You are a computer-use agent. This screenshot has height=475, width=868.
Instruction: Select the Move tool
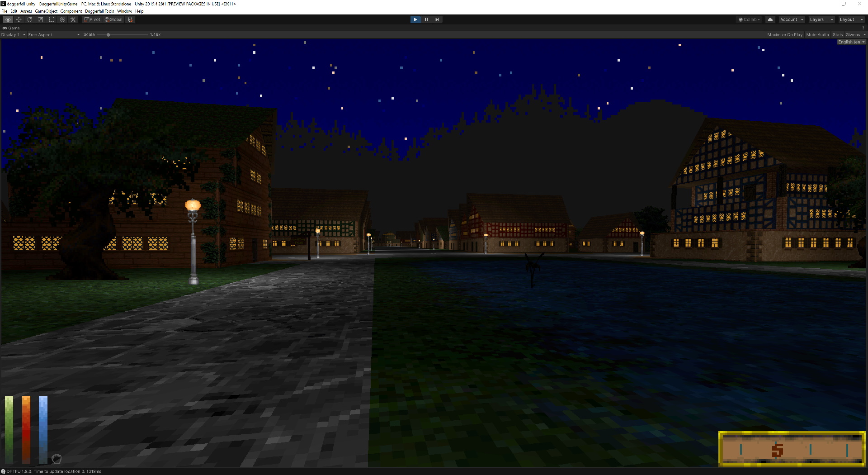coord(19,19)
